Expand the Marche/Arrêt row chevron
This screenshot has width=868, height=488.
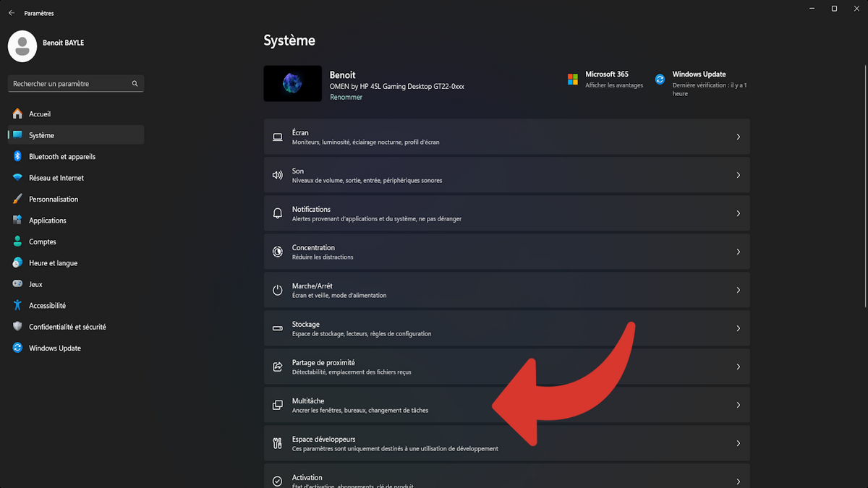point(738,291)
